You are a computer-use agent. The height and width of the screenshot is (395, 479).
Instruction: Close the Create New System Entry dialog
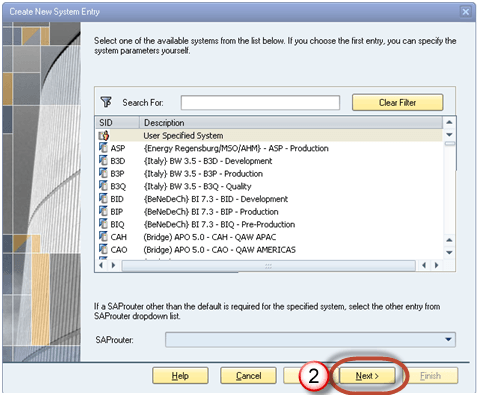(466, 12)
